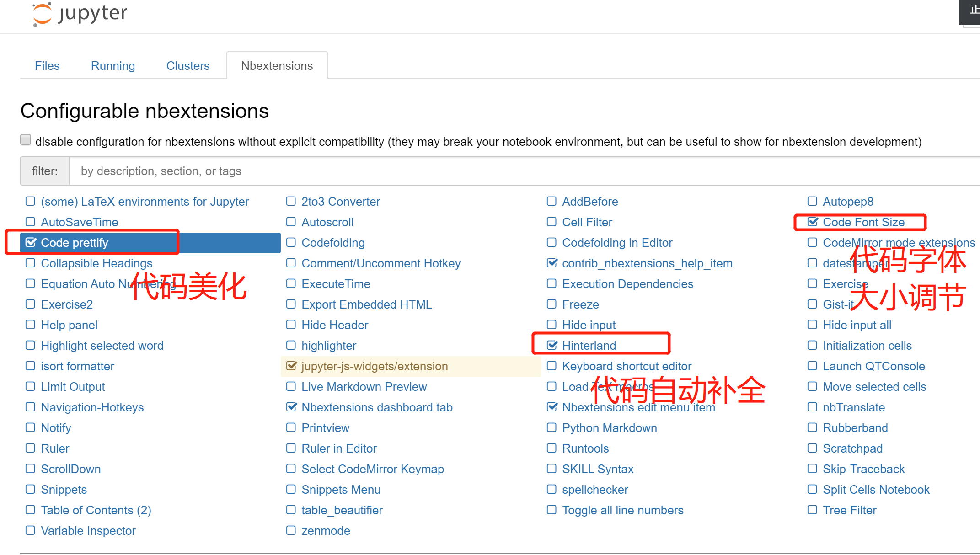
Task: Open the ExecuteTime extension
Action: coord(336,284)
